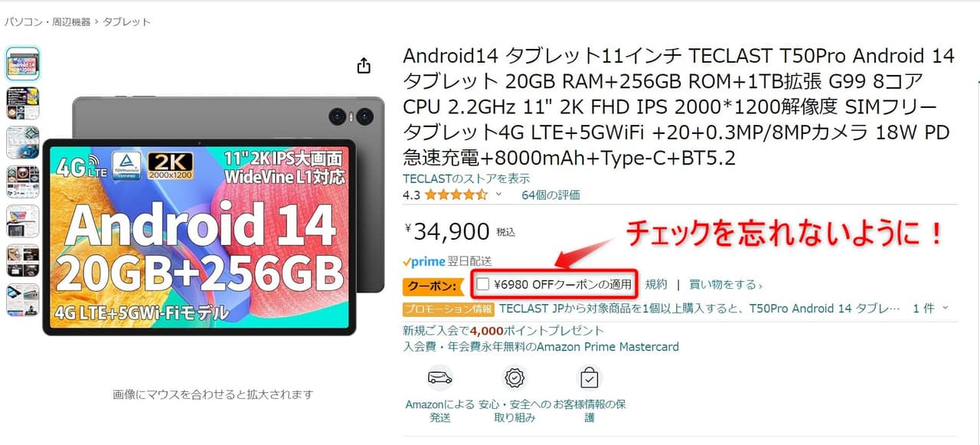Screen dimensions: 980x445
Task: Open Amazon Prime Mastercard offer link
Action: (x=541, y=346)
